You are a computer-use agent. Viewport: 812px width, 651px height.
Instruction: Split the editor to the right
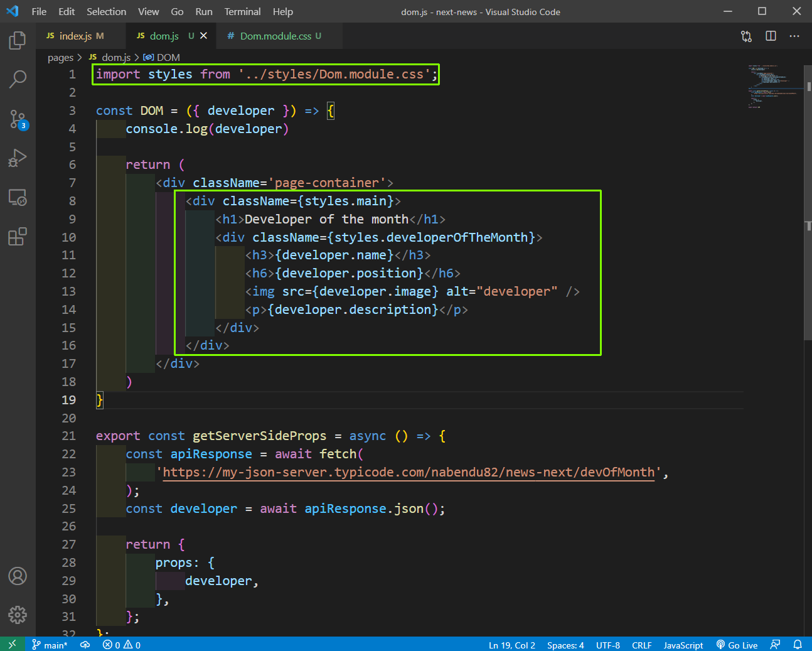click(x=771, y=36)
